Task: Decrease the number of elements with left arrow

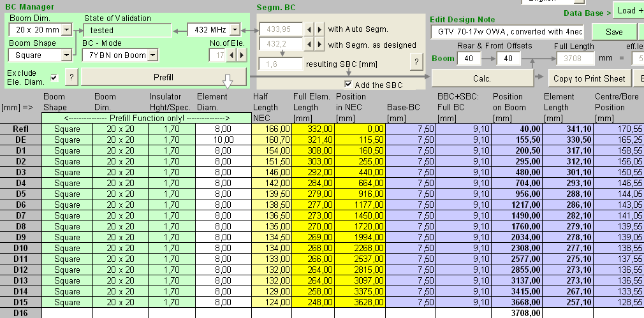Action: [x=231, y=55]
